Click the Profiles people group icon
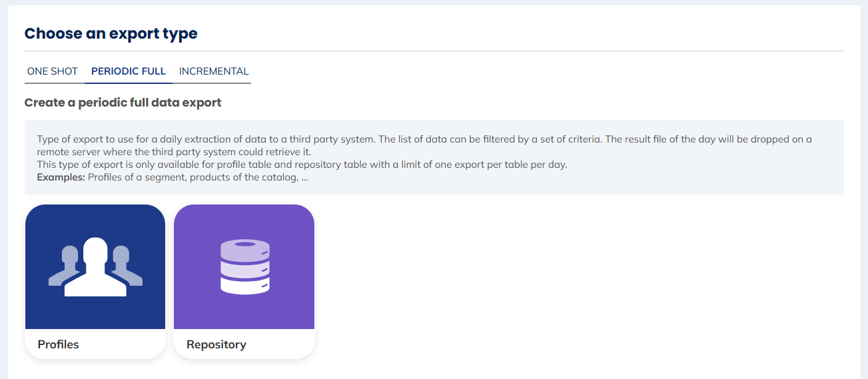This screenshot has width=868, height=379. point(95,266)
